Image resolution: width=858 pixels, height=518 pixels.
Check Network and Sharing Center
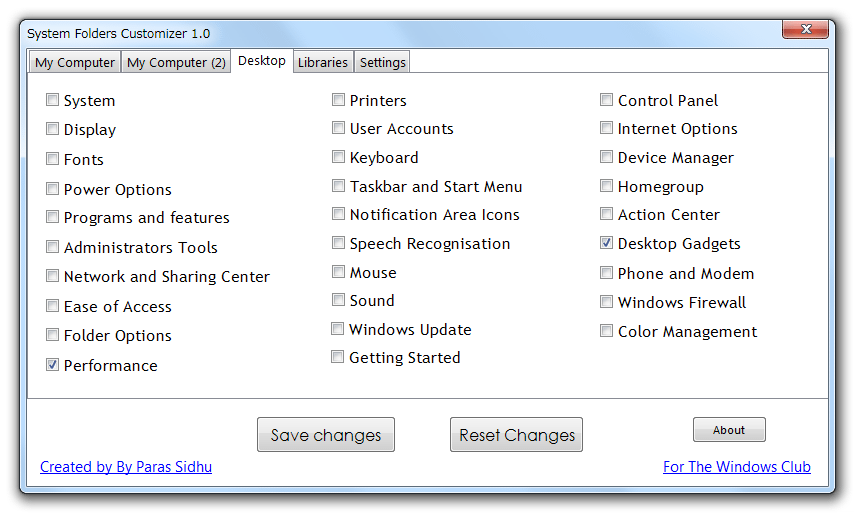pos(52,276)
